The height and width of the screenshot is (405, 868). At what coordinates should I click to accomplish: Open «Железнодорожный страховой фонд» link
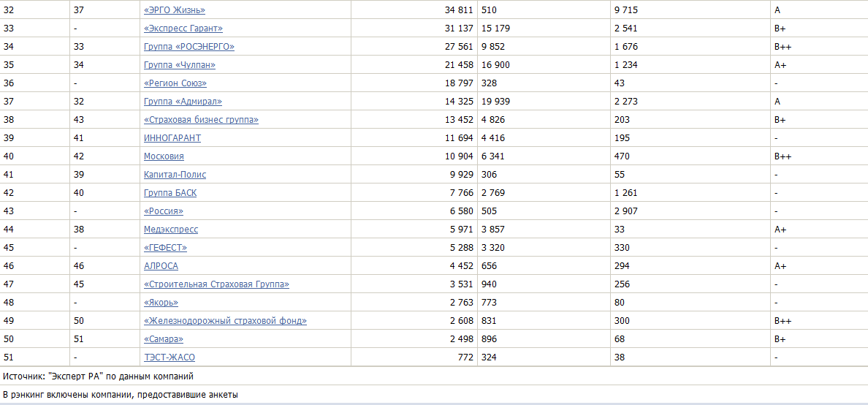225,321
